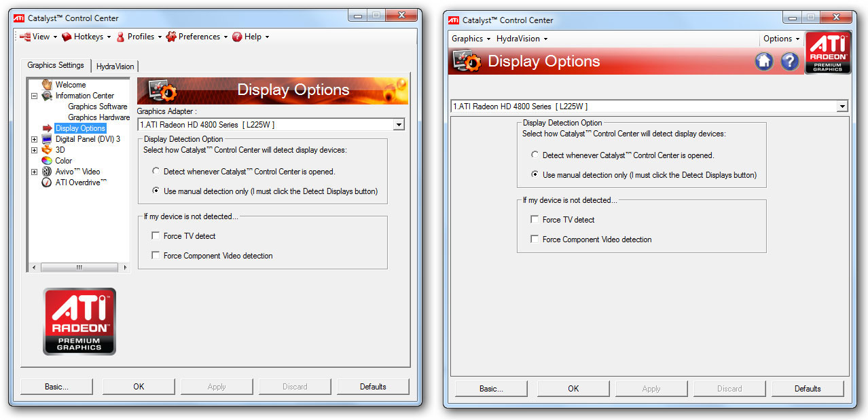This screenshot has width=868, height=420.
Task: Select 'Detect whenever opened' radio in right window
Action: 535,155
